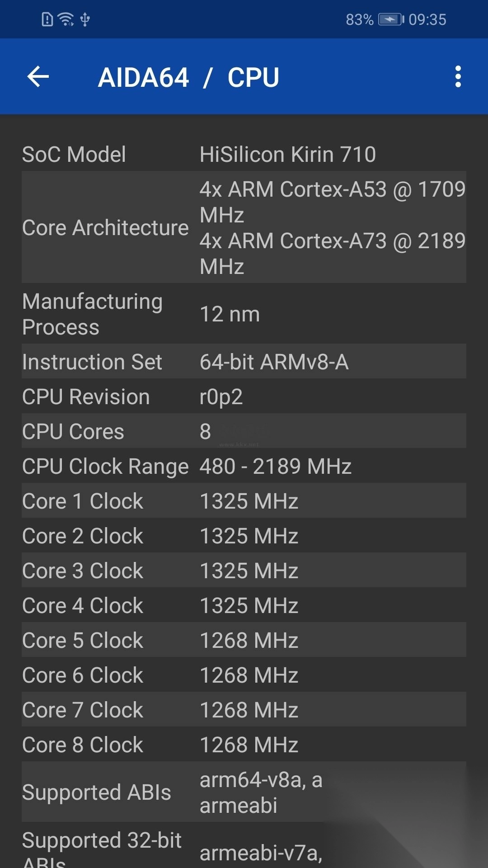Image resolution: width=488 pixels, height=868 pixels.
Task: Tap the Core 8 Clock row
Action: 244,745
